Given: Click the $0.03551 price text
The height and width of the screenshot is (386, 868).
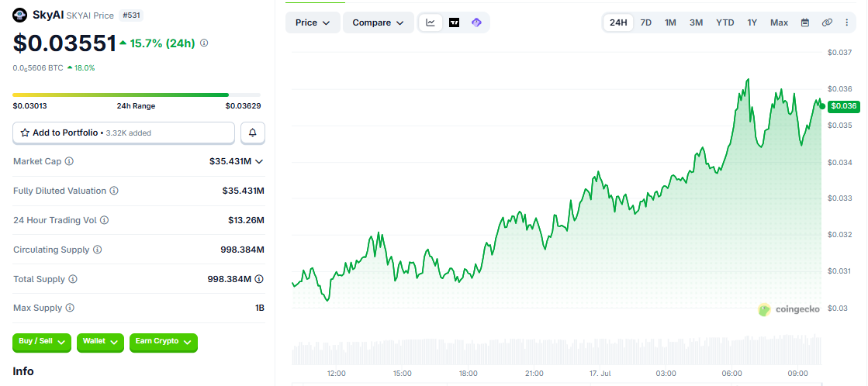Looking at the screenshot, I should [x=64, y=43].
